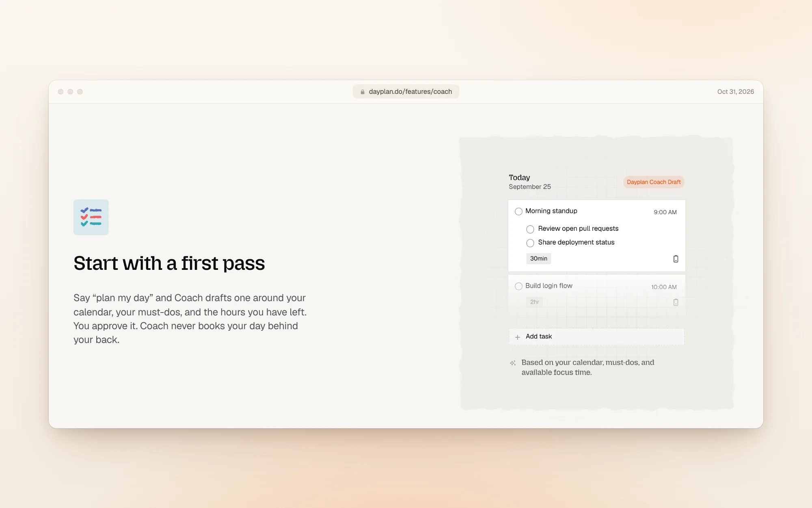The width and height of the screenshot is (812, 508).
Task: Click the Based on your calendar note
Action: (x=588, y=367)
